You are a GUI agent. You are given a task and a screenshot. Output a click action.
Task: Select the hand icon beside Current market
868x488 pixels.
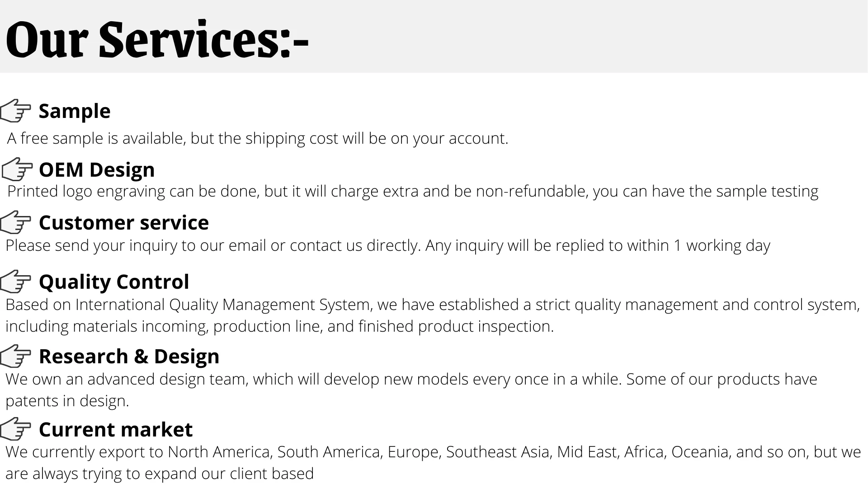(x=16, y=429)
